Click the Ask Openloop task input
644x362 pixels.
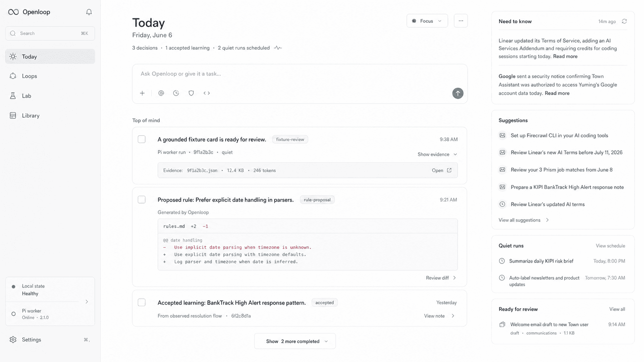tap(300, 74)
